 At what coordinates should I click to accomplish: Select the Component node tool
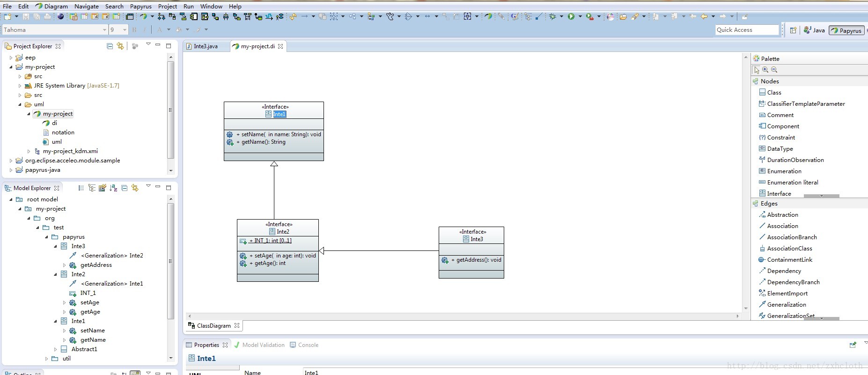(779, 126)
